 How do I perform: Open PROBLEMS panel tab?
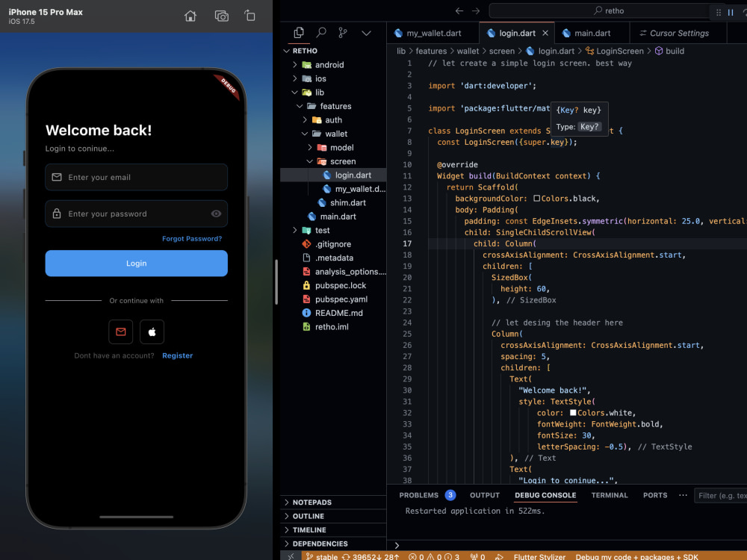pyautogui.click(x=427, y=495)
